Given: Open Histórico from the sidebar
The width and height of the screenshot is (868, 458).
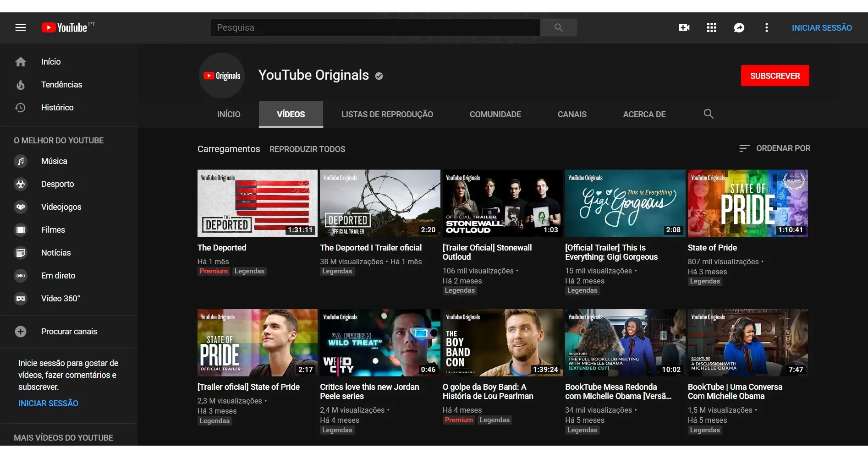Looking at the screenshot, I should point(57,108).
